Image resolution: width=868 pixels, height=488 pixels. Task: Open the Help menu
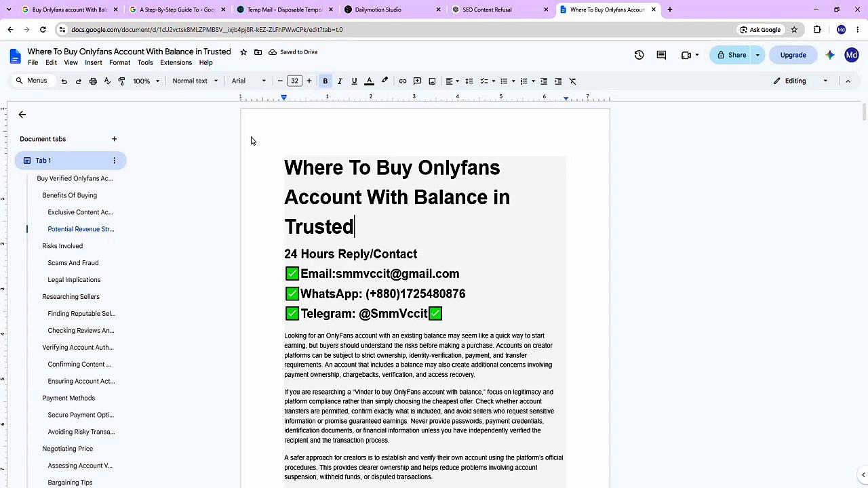(x=205, y=62)
